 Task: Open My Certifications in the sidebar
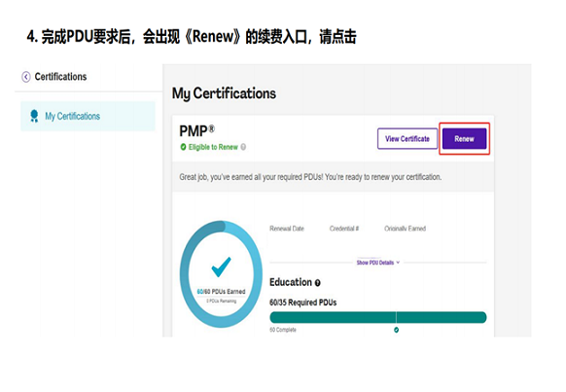[x=88, y=116]
